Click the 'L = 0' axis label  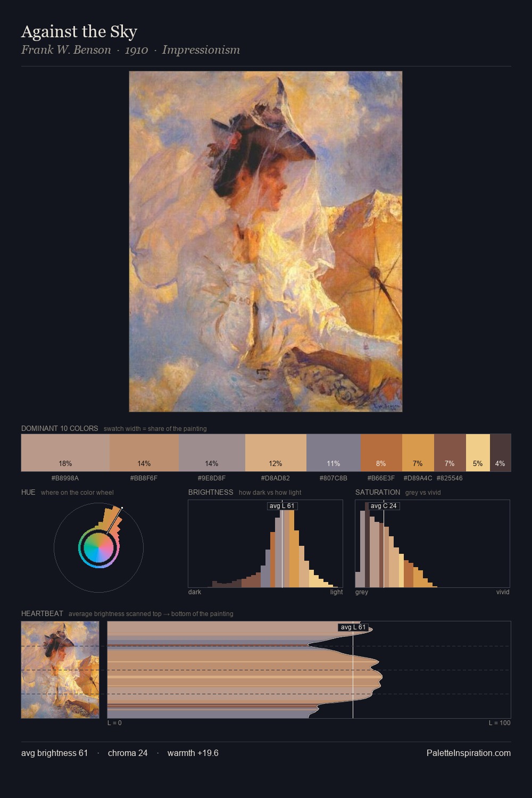click(x=114, y=723)
